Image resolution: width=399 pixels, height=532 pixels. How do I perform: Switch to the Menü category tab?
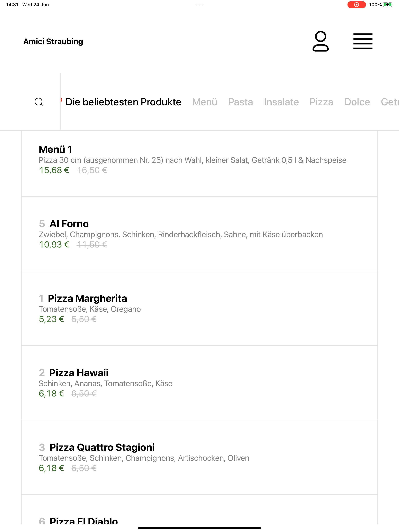click(205, 102)
